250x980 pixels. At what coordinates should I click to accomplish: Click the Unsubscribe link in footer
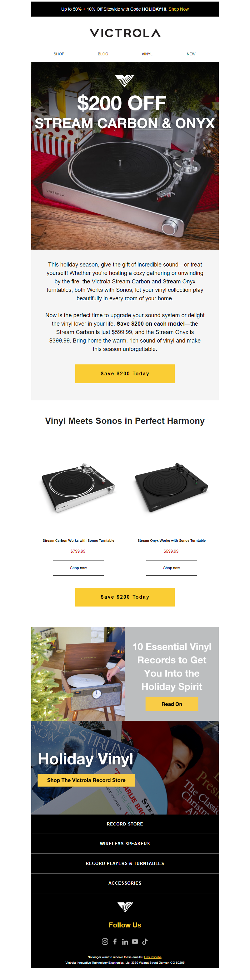click(153, 957)
